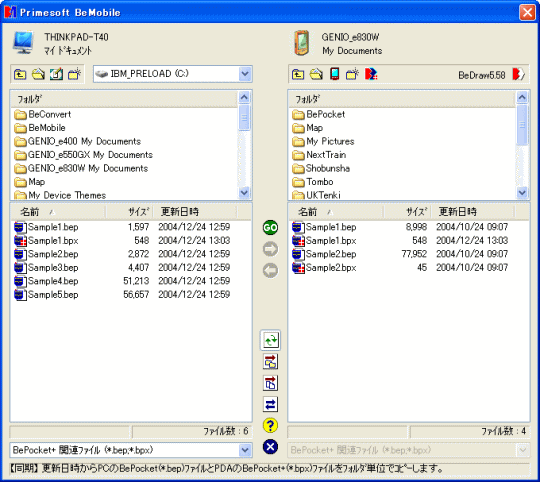
Task: Sort PDA files by サイズ column header
Action: (x=407, y=212)
